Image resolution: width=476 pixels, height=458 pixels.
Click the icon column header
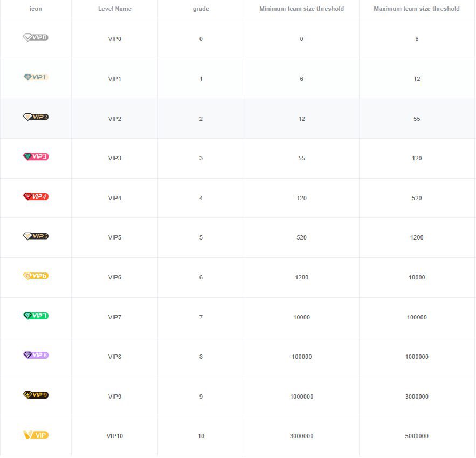tap(36, 9)
